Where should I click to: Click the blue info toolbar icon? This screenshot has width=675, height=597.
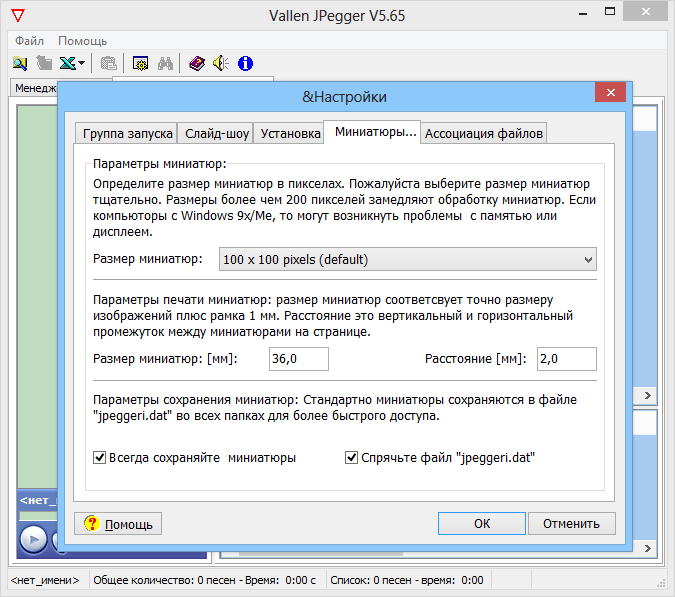coord(245,64)
